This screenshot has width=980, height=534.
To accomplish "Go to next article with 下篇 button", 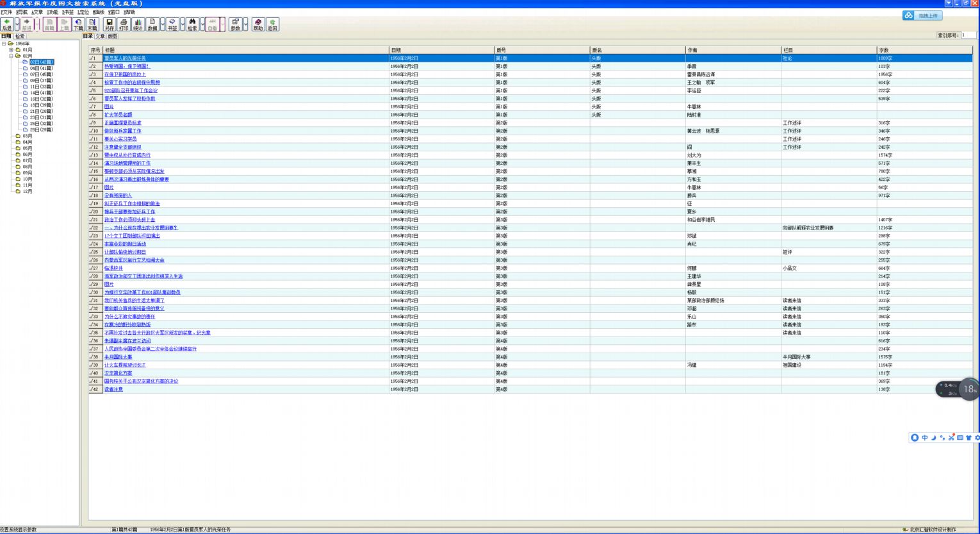I will (x=78, y=24).
